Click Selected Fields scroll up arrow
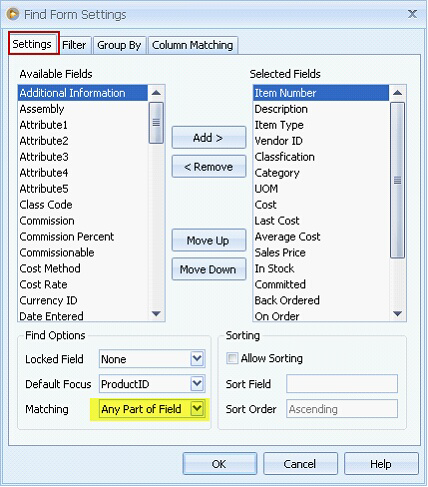This screenshot has width=428, height=487. click(397, 93)
